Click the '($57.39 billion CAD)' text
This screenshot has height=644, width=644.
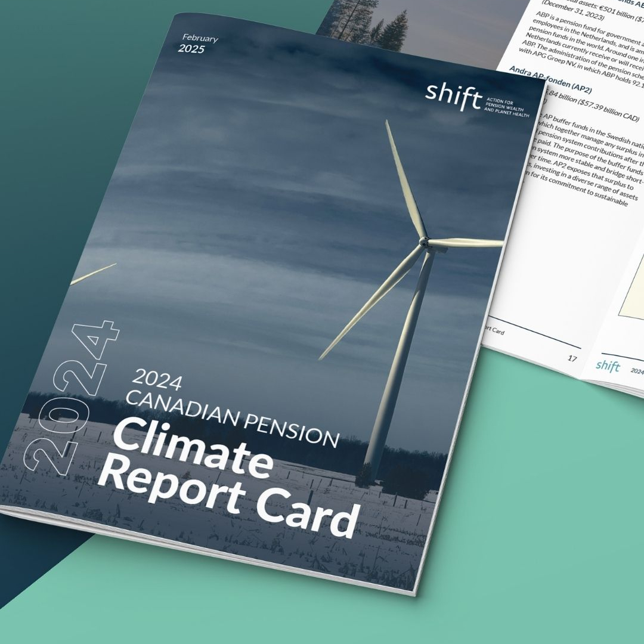coord(608,110)
